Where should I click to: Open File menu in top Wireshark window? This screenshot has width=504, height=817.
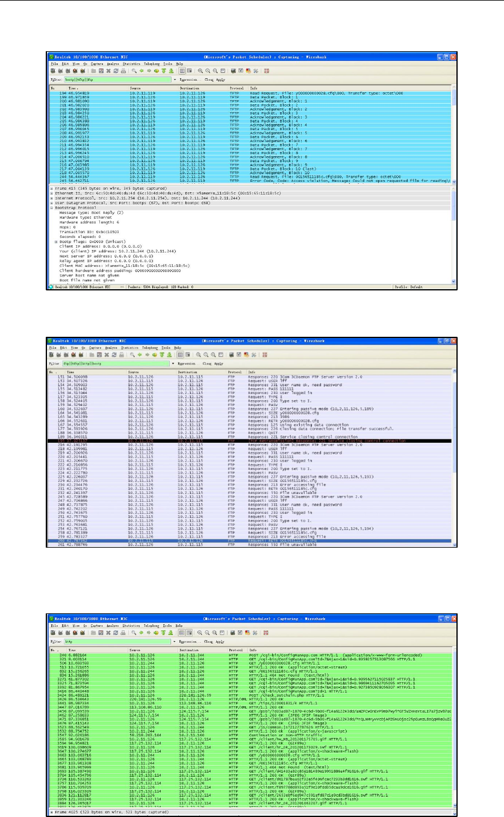click(x=53, y=64)
